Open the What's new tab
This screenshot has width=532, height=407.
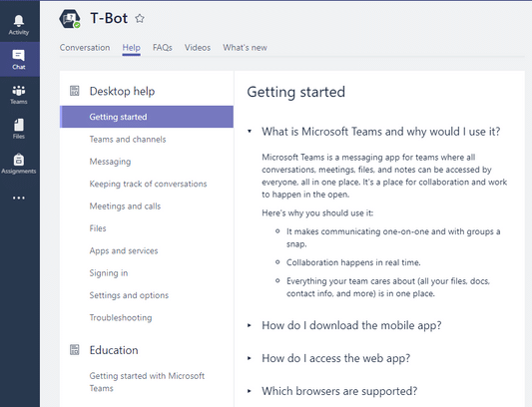[x=245, y=48]
